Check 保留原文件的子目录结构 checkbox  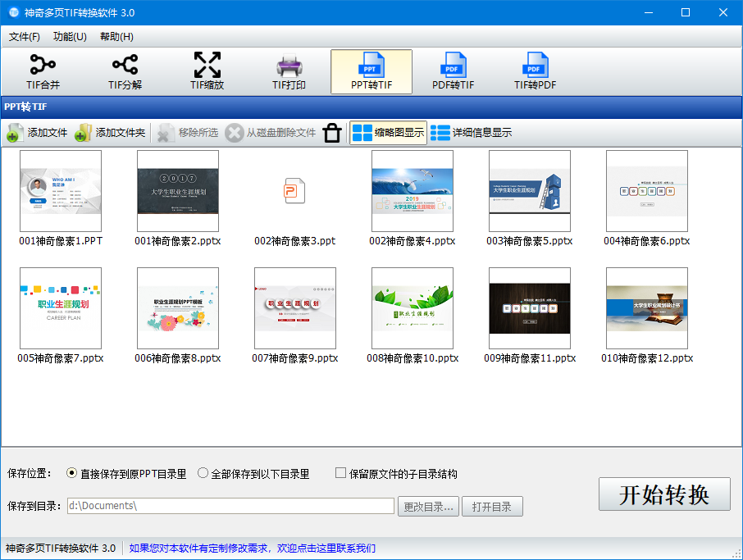click(x=396, y=474)
